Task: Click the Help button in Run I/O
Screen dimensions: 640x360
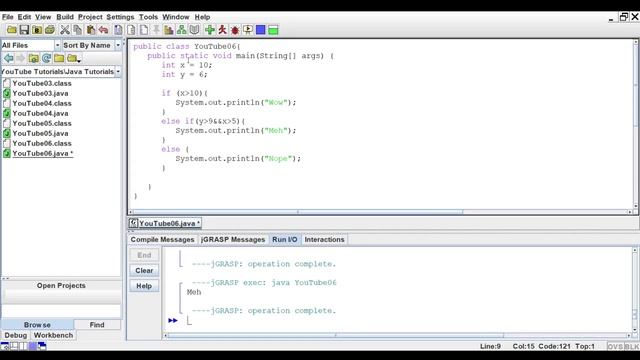Action: click(x=144, y=286)
